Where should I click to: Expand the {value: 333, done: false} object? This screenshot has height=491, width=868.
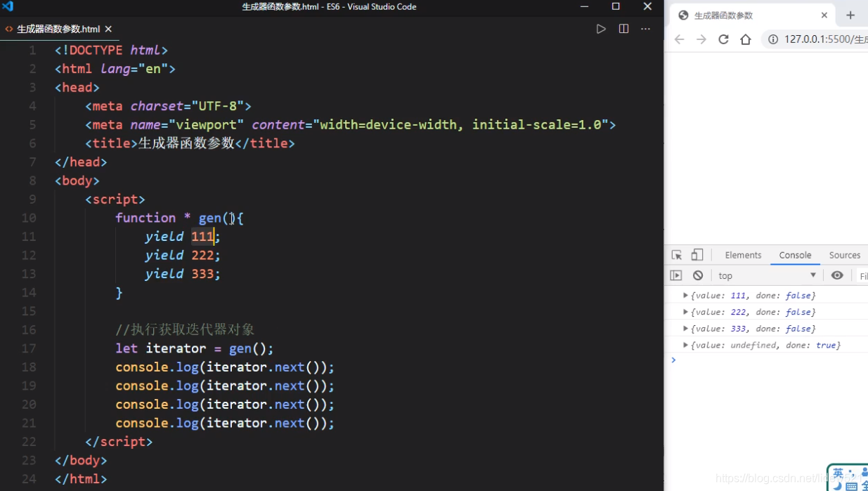[686, 329]
